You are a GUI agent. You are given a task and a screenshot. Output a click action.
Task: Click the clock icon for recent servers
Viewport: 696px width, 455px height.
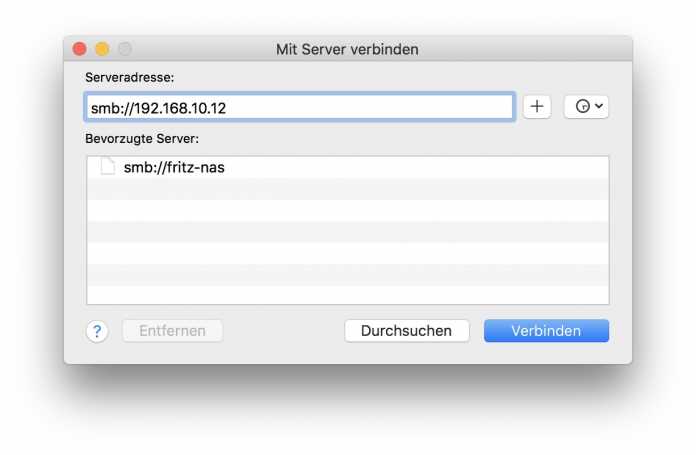pos(582,107)
